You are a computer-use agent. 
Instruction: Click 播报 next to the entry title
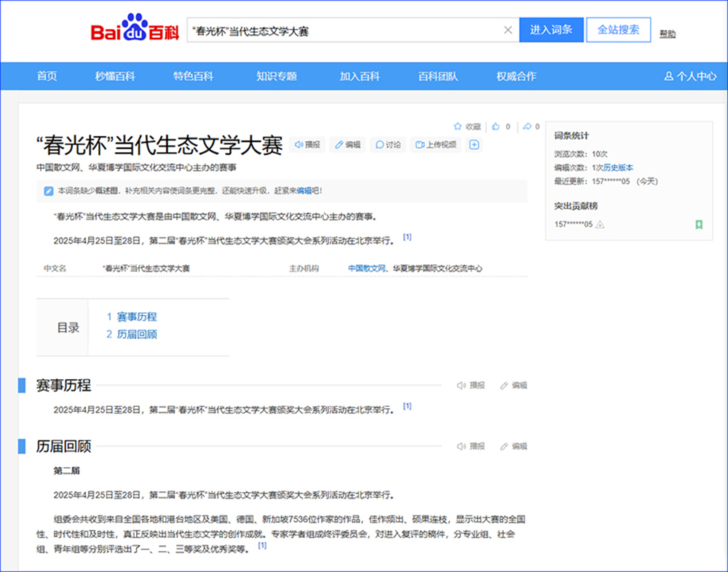pos(307,145)
